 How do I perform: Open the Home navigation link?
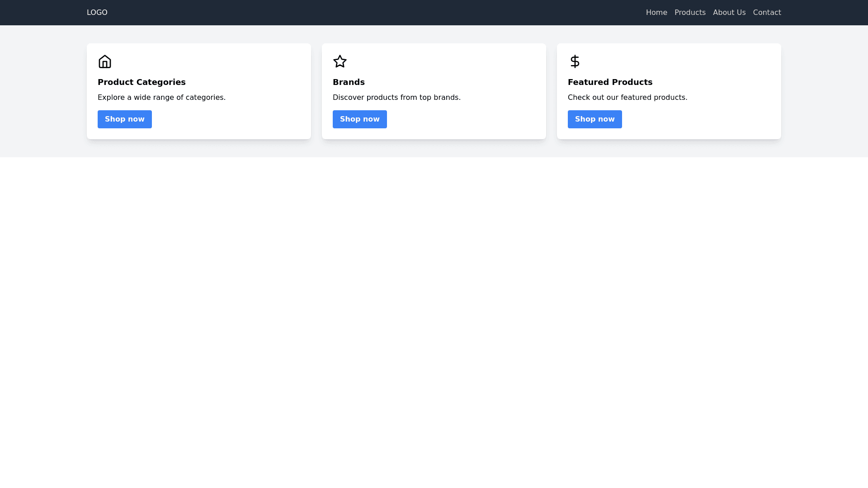point(656,13)
